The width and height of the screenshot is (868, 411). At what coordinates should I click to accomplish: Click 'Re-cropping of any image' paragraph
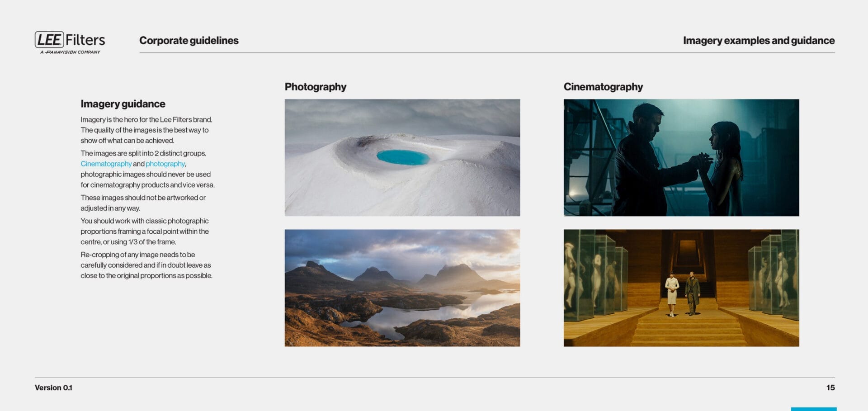(146, 265)
